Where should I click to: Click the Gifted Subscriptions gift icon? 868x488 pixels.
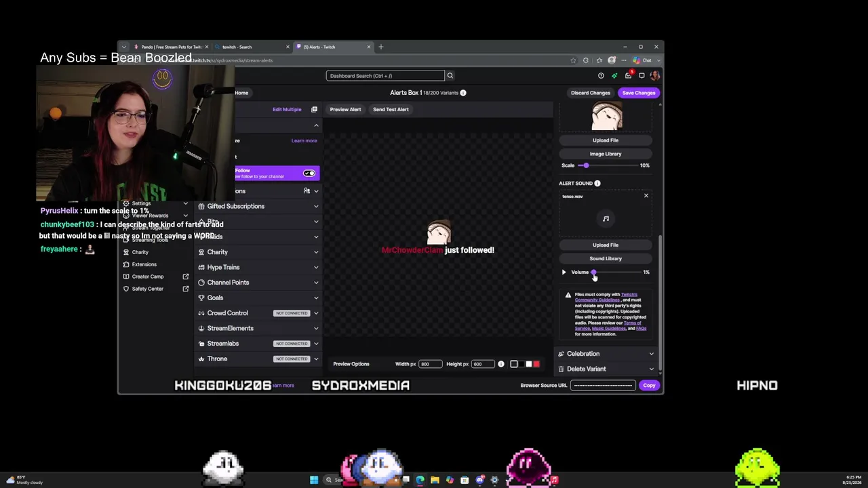201,206
